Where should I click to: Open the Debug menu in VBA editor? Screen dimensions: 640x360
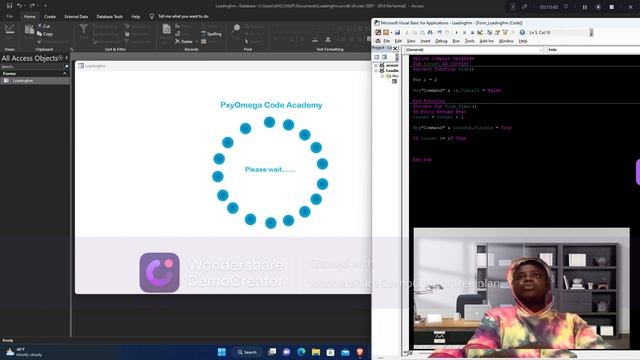click(x=441, y=41)
